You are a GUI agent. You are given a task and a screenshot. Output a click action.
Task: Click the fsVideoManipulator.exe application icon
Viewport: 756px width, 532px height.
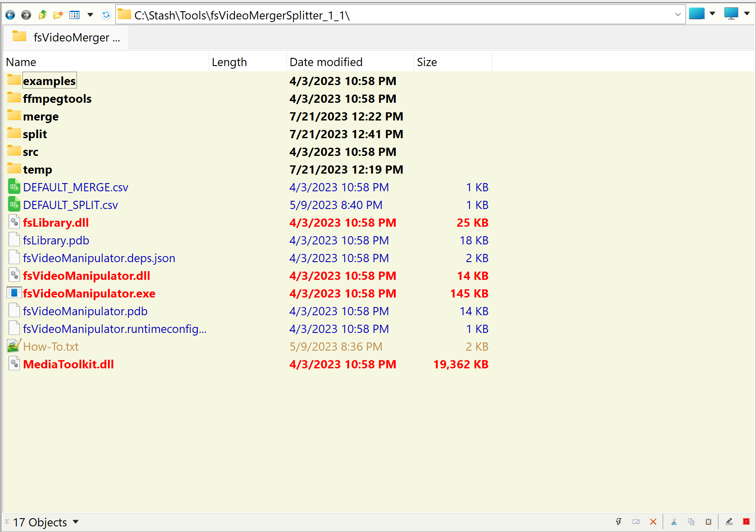click(14, 293)
